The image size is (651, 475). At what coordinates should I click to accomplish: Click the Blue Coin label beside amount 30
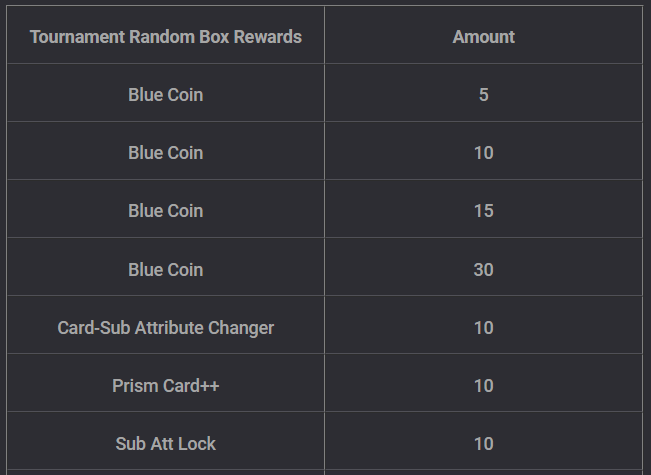166,270
